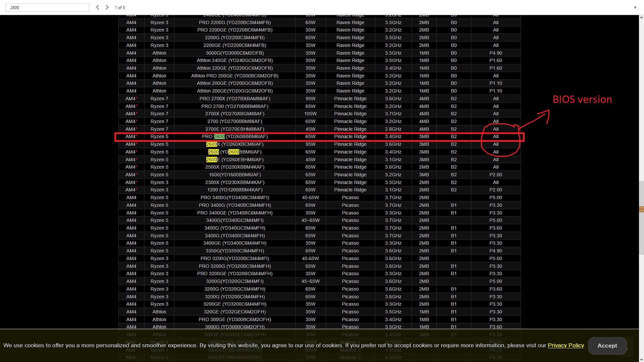Screen dimensions: 644x362
Task: Click the 2500X (YD250XBBM4KAF) cell
Action: tap(235, 167)
